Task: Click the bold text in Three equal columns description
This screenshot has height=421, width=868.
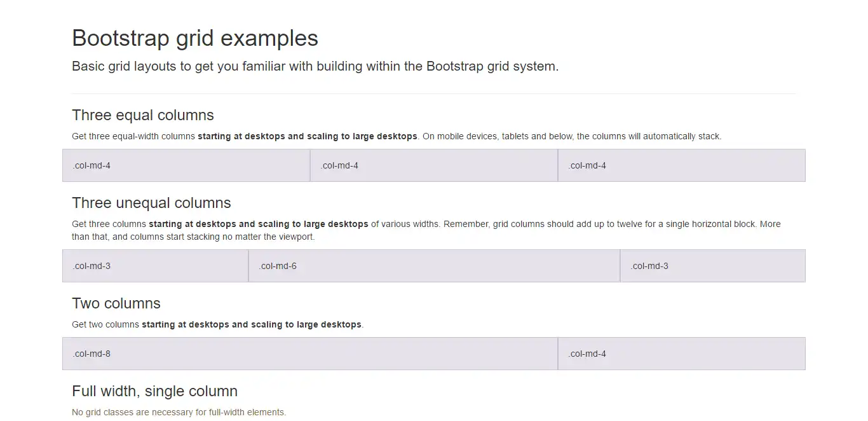Action: coord(308,136)
